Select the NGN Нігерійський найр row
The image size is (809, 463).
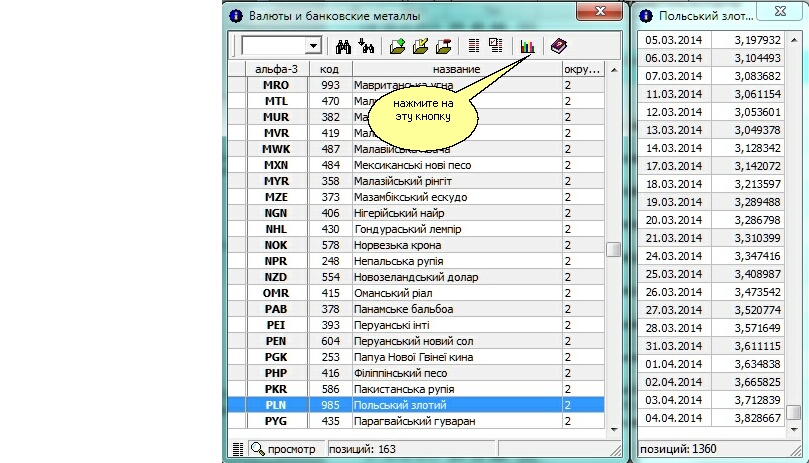(416, 213)
